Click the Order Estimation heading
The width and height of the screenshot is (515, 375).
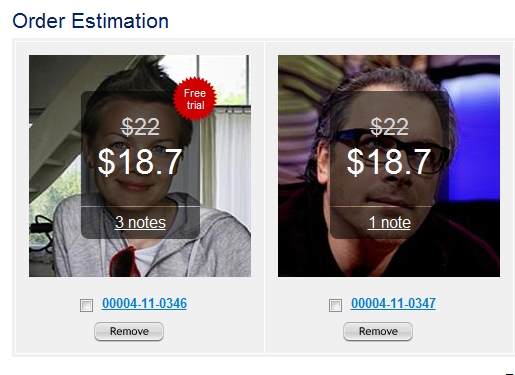coord(90,21)
